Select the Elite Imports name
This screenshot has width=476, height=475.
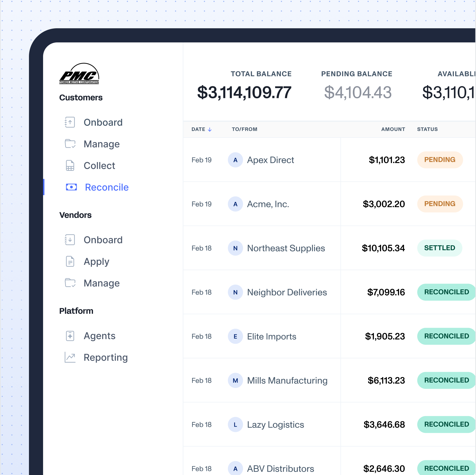click(x=272, y=337)
